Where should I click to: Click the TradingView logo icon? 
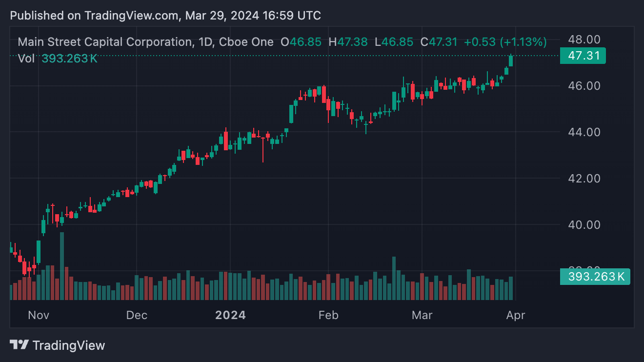click(19, 345)
